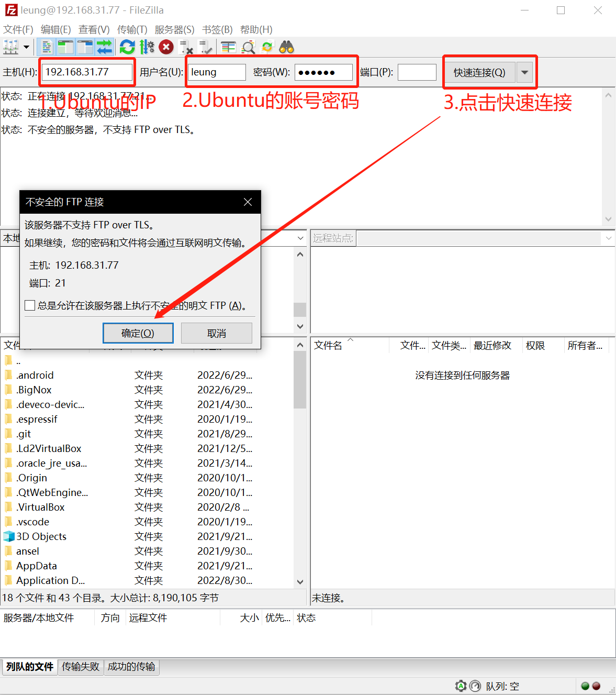616x695 pixels.
Task: Open the 服务器(S) menu
Action: tap(175, 30)
